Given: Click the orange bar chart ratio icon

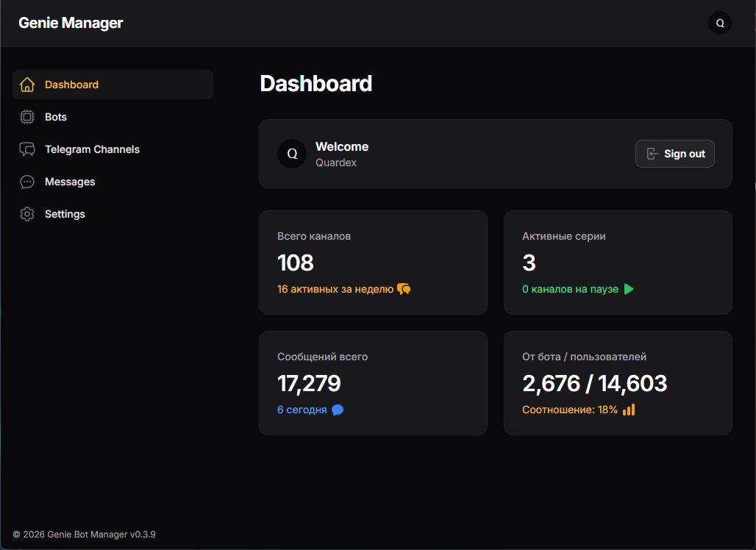Looking at the screenshot, I should click(x=629, y=410).
